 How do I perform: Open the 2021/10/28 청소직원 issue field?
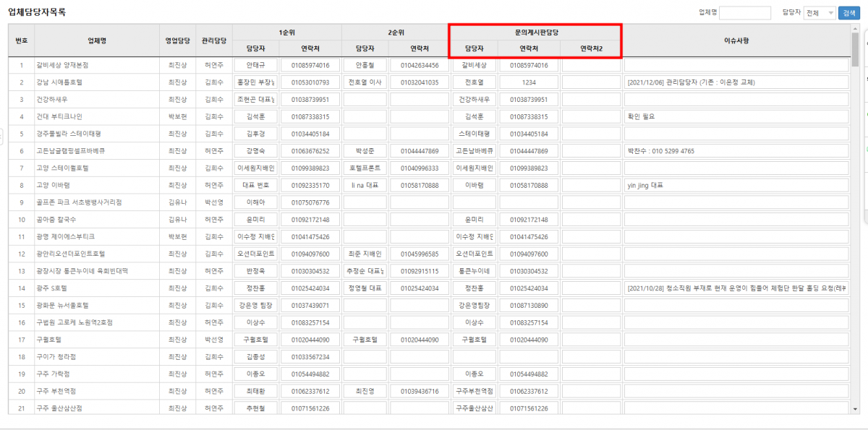(x=736, y=288)
